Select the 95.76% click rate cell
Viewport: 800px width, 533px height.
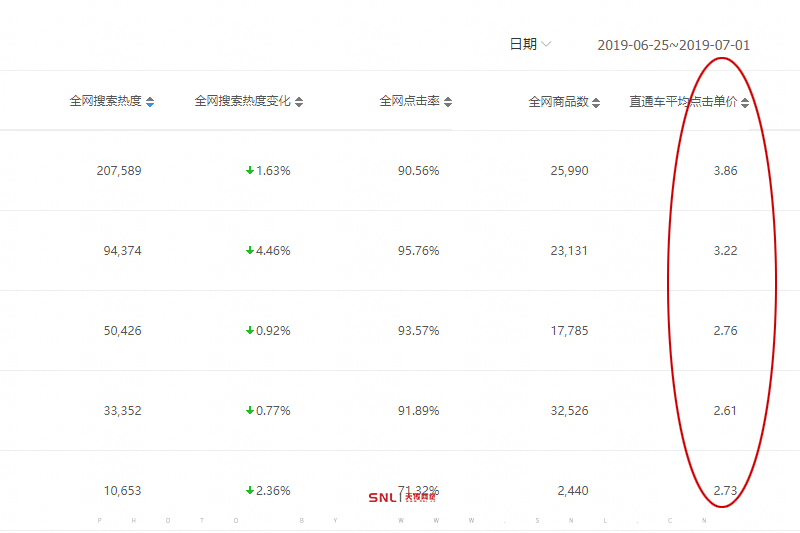[x=418, y=251]
